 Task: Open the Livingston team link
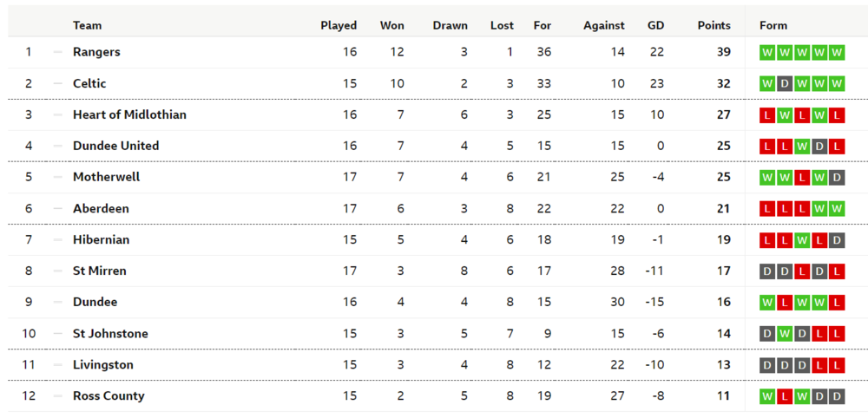[x=103, y=365]
